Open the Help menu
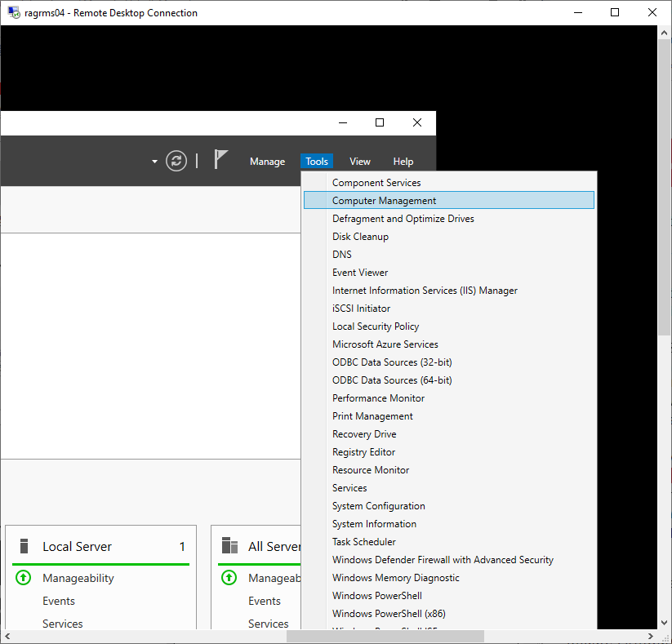 click(x=403, y=162)
